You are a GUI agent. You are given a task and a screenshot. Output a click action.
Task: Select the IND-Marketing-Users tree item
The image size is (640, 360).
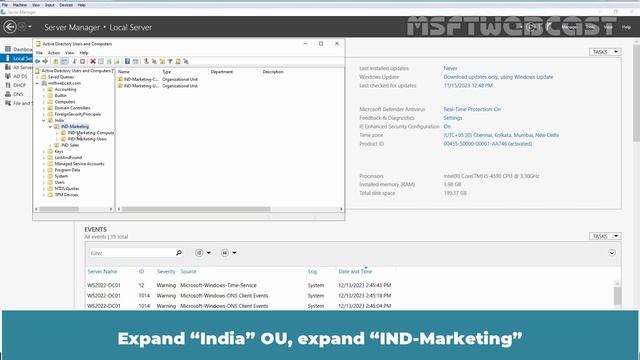87,139
